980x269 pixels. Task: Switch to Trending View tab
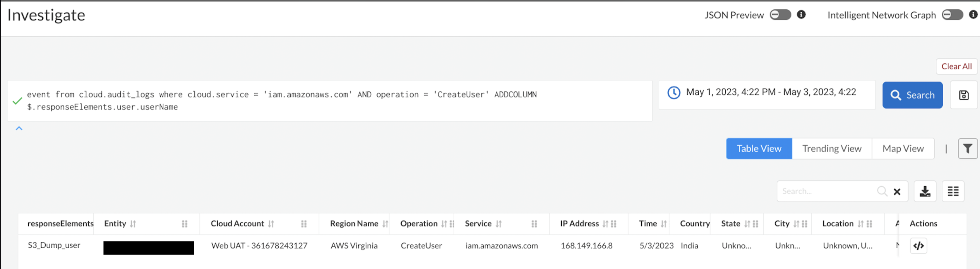[832, 149]
